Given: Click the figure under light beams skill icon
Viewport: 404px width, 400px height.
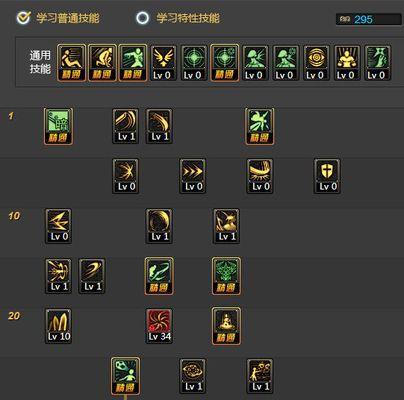Looking at the screenshot, I should tap(347, 63).
